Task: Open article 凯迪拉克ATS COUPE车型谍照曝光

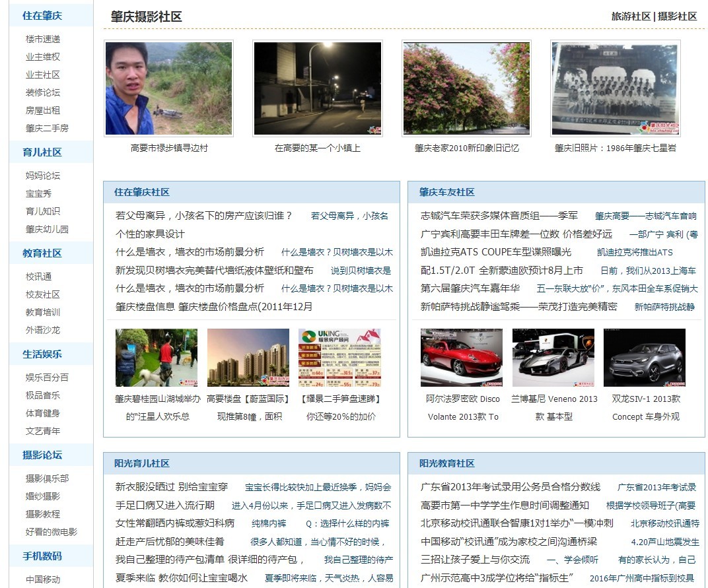Action: pos(496,252)
